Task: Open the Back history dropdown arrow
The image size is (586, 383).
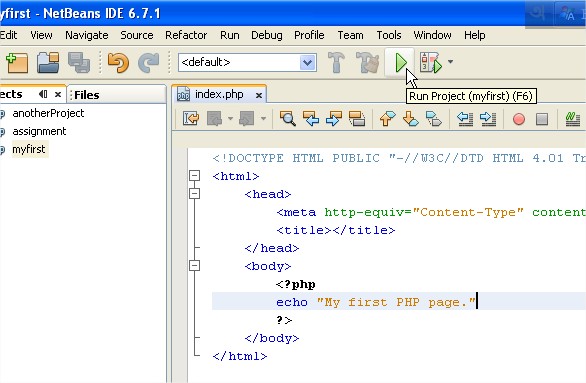Action: 231,119
